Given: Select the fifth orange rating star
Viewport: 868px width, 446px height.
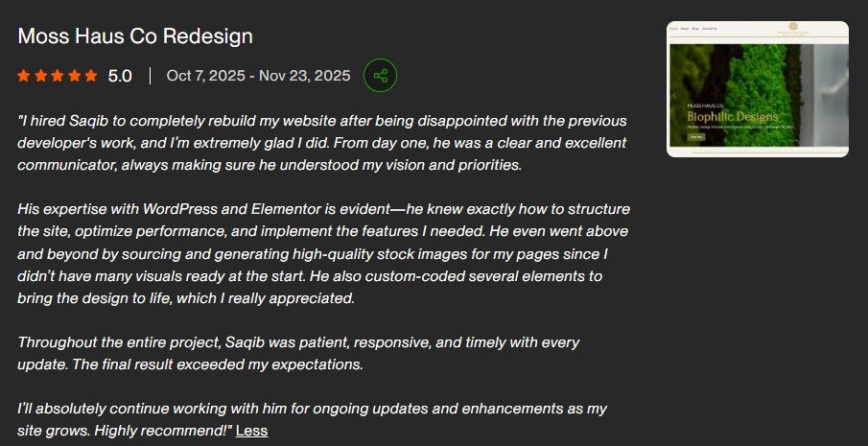Looking at the screenshot, I should (x=91, y=76).
